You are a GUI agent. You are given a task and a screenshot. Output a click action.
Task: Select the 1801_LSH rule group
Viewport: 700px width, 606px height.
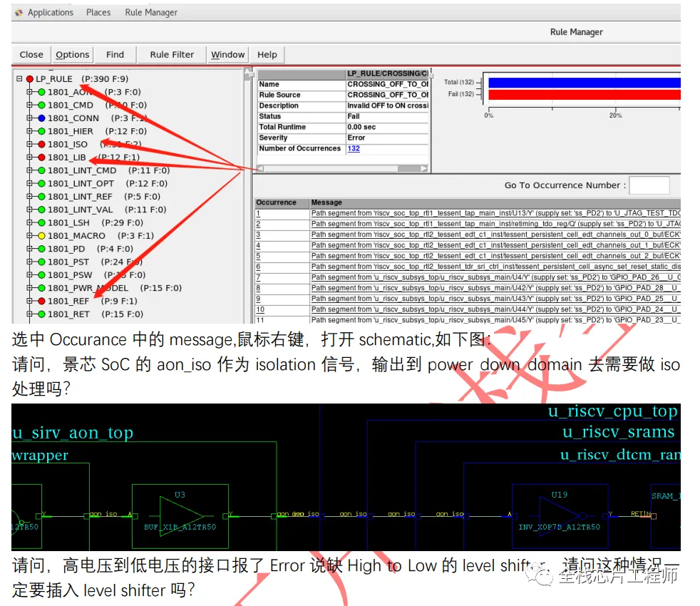pyautogui.click(x=68, y=222)
